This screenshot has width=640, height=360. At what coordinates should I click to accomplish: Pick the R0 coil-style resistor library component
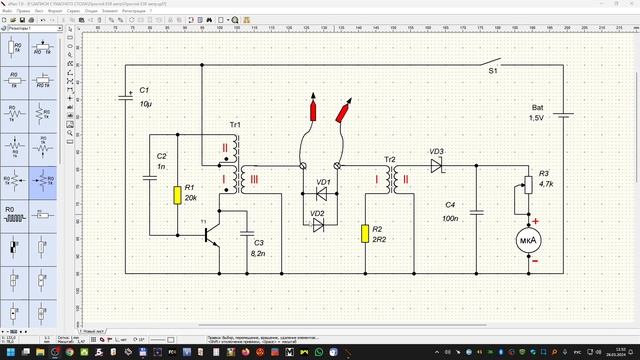click(x=14, y=215)
